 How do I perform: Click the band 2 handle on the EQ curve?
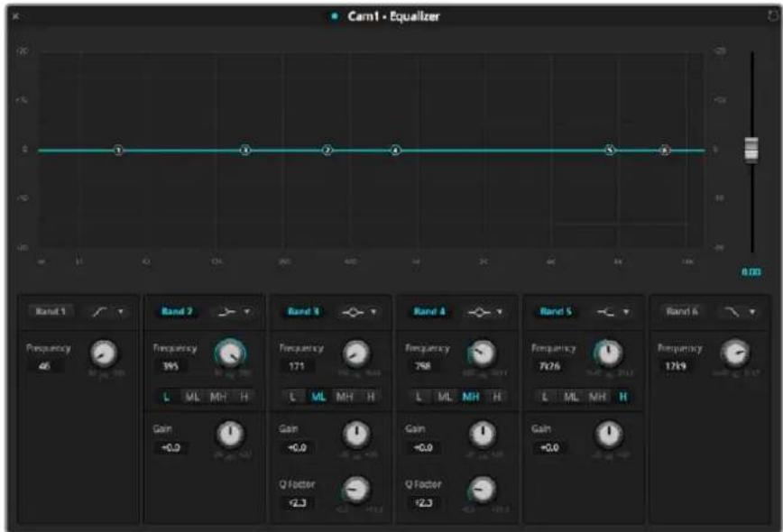(327, 150)
